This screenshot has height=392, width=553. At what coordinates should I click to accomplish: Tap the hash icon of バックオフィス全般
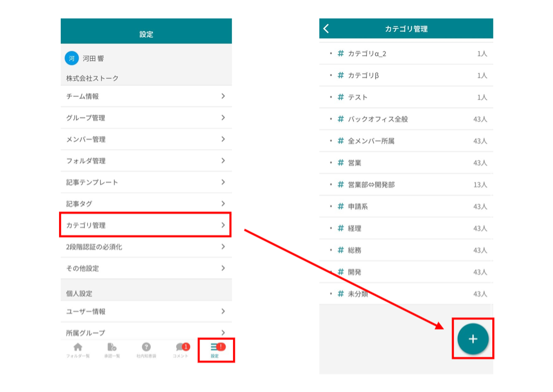[x=340, y=119]
